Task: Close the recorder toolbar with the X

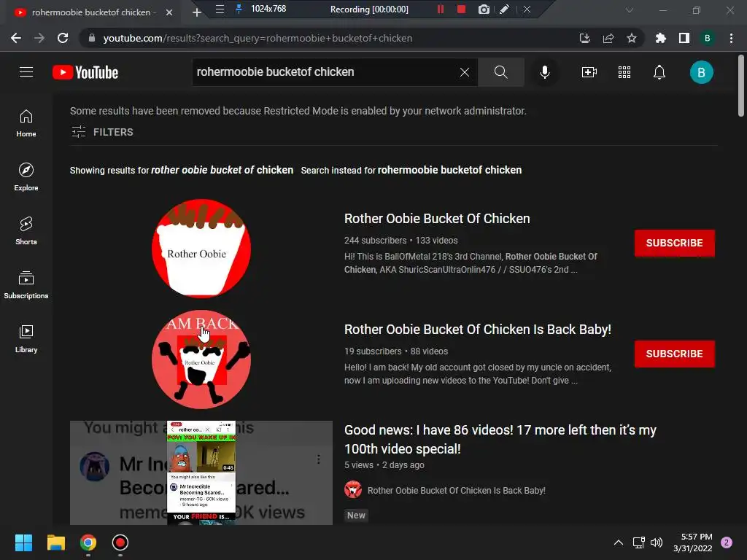Action: [527, 9]
